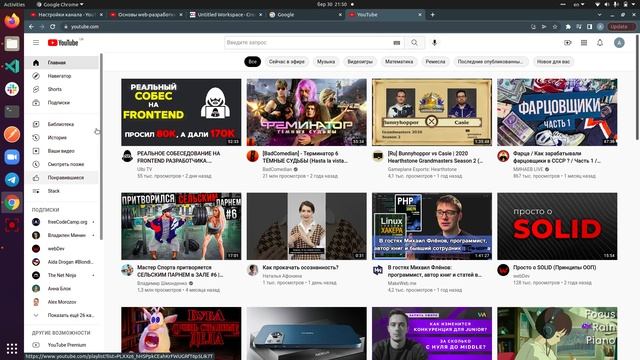Viewport: 640px width, 360px height.
Task: Open Навигатор in the sidebar
Action: (x=61, y=76)
